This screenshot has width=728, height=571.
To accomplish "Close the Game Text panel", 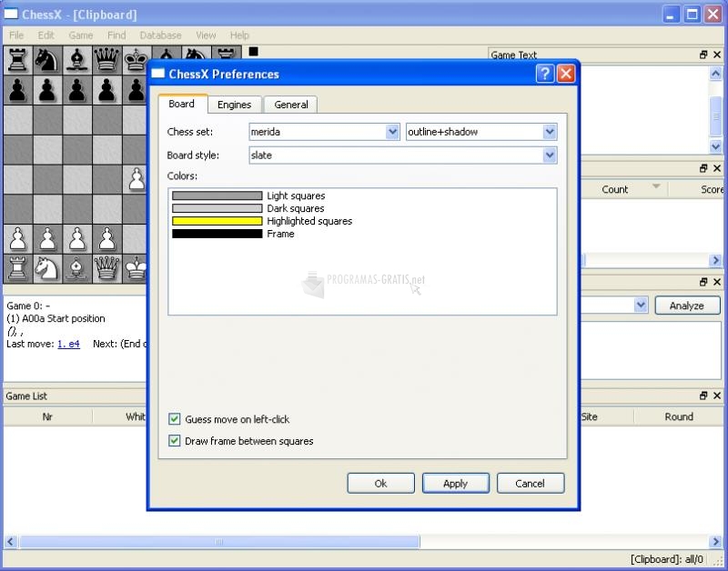I will 717,55.
